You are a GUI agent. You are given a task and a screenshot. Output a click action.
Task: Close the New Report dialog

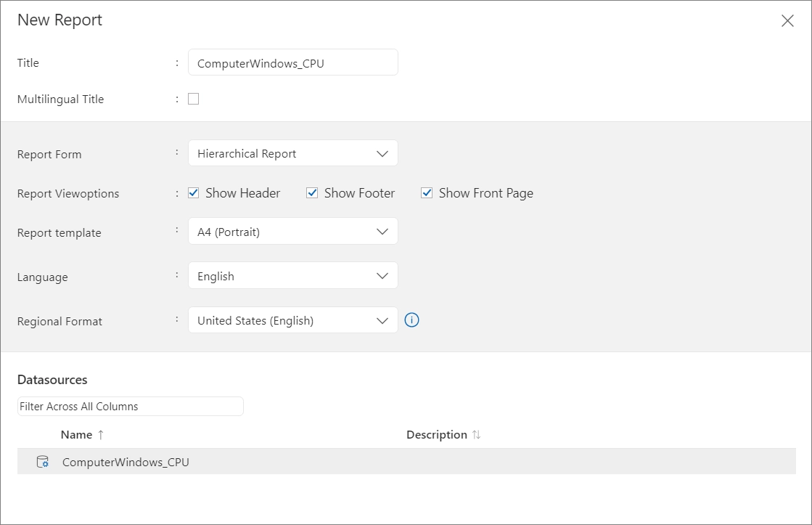coord(787,20)
